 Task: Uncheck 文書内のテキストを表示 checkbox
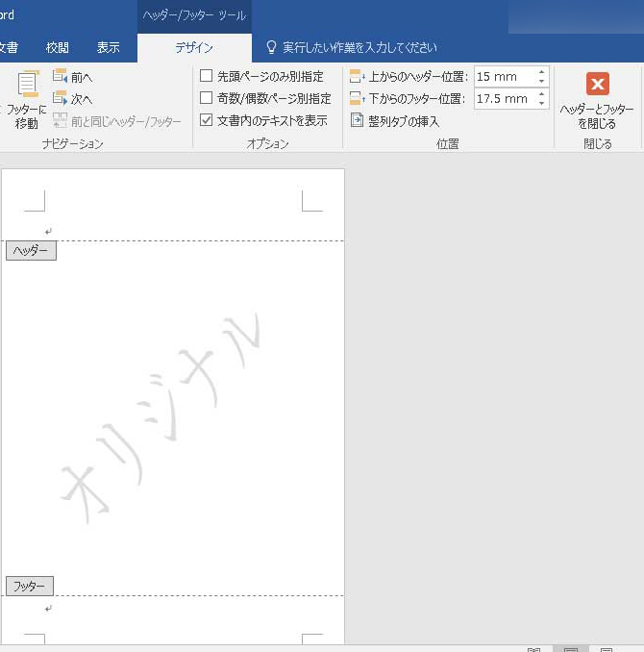pos(206,120)
